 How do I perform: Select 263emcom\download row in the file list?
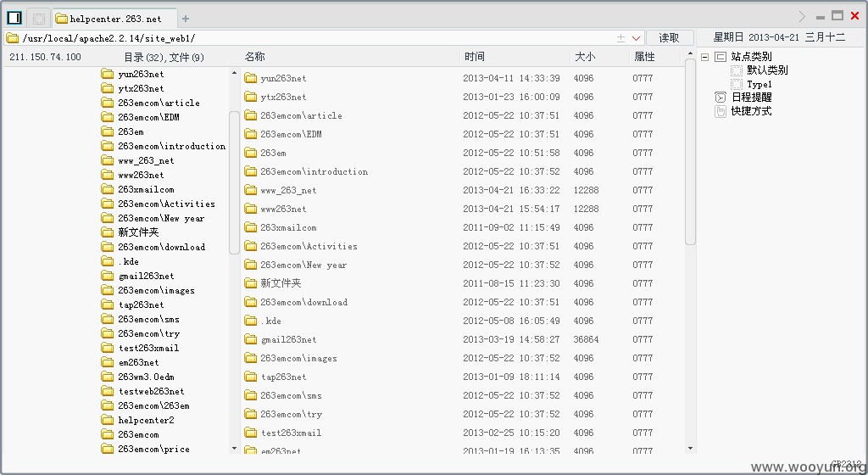(x=463, y=302)
